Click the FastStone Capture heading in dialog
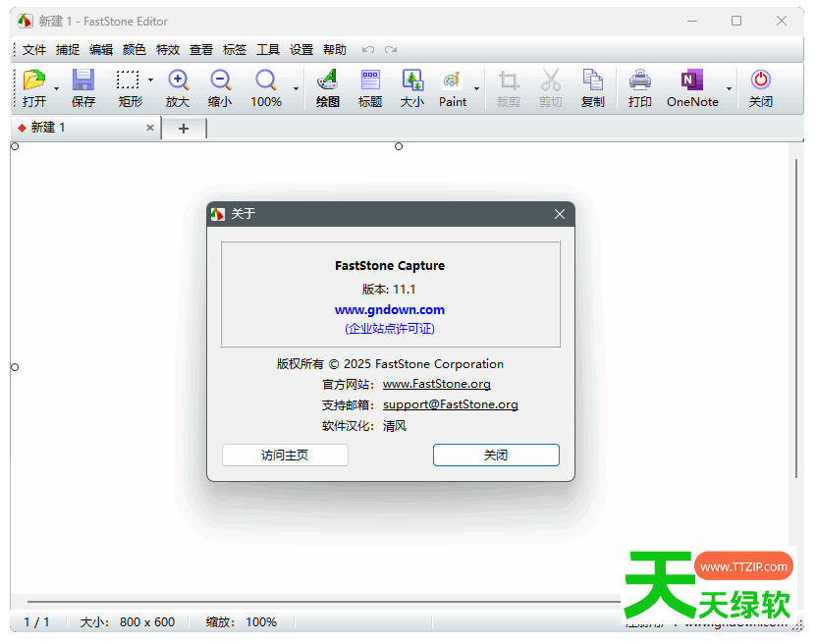 tap(390, 266)
